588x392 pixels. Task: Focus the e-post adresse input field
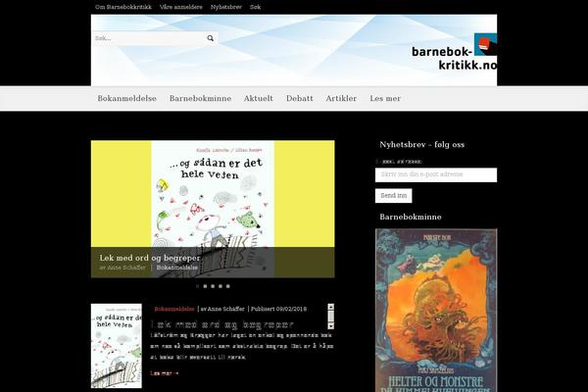click(436, 174)
